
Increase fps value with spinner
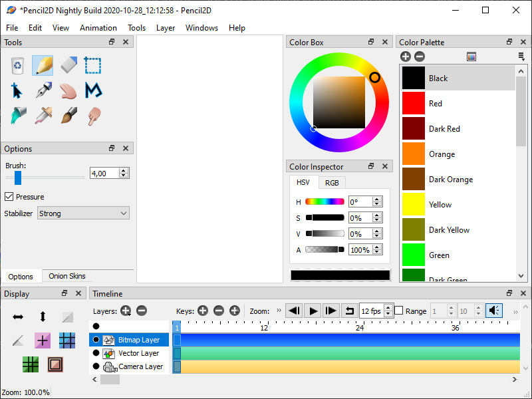click(388, 308)
